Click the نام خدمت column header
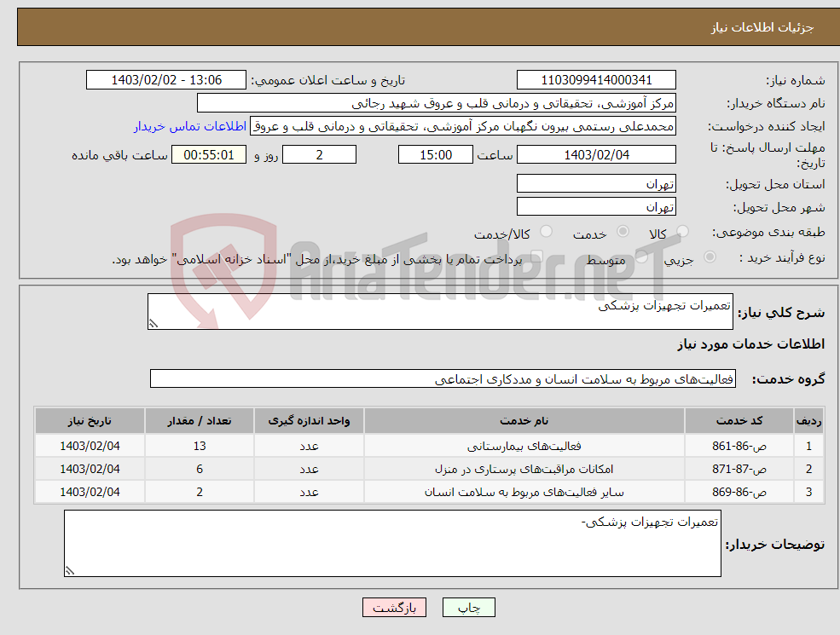840x635 pixels. pyautogui.click(x=524, y=421)
